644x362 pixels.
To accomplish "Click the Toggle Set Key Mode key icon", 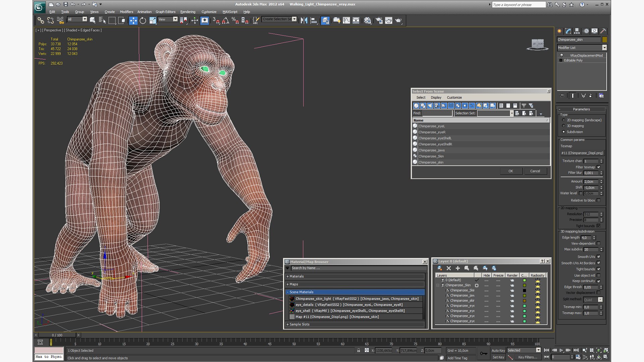I will (x=483, y=354).
